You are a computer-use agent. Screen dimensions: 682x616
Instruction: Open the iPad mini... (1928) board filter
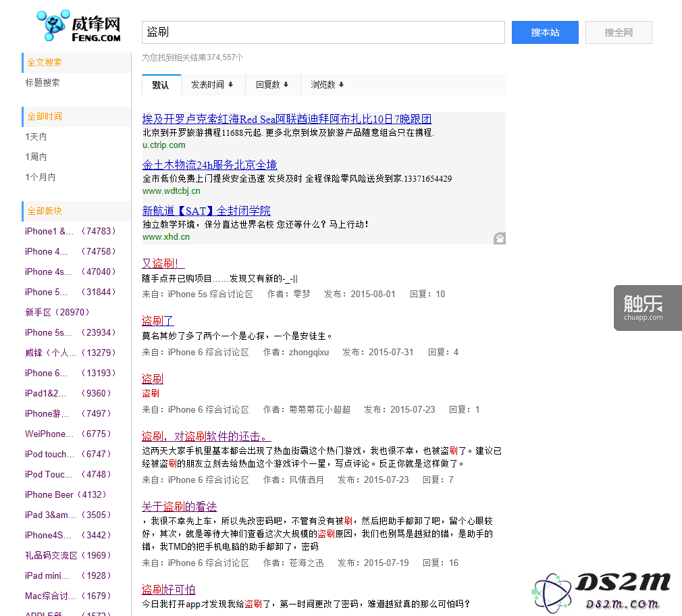pyautogui.click(x=68, y=575)
